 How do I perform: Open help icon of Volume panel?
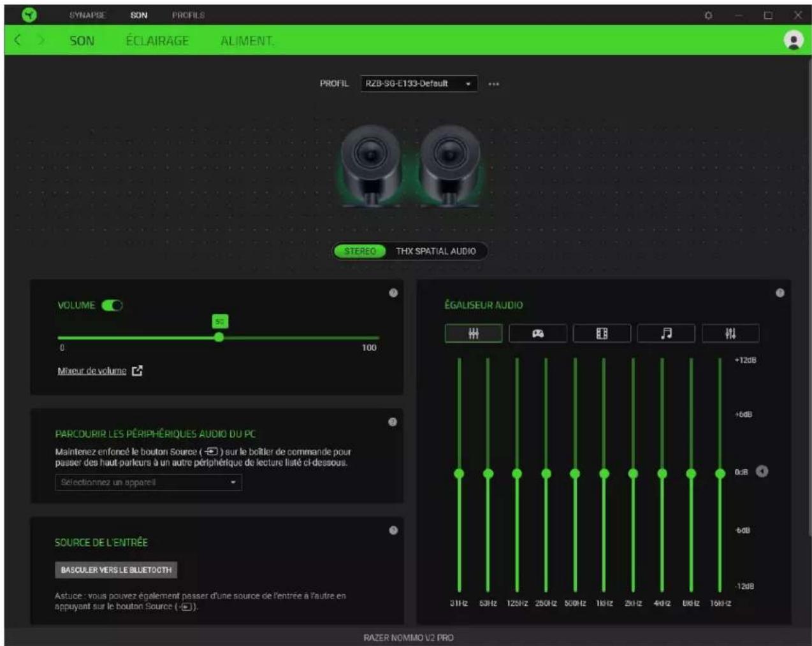pyautogui.click(x=393, y=292)
